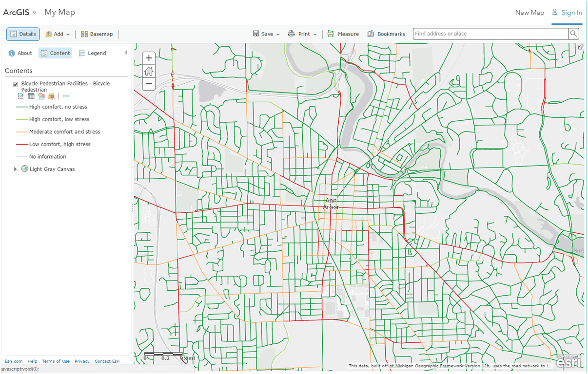588x374 pixels.
Task: Open the Save dropdown menu
Action: coord(266,34)
